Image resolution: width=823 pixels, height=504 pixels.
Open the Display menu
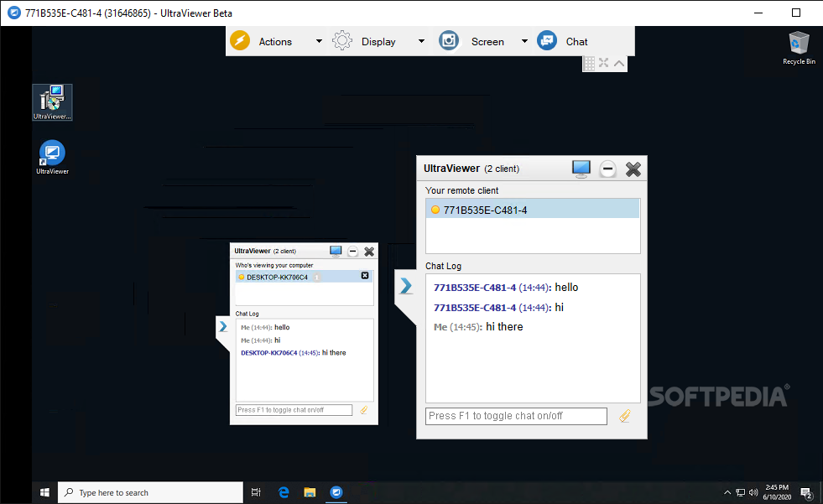[x=378, y=41]
